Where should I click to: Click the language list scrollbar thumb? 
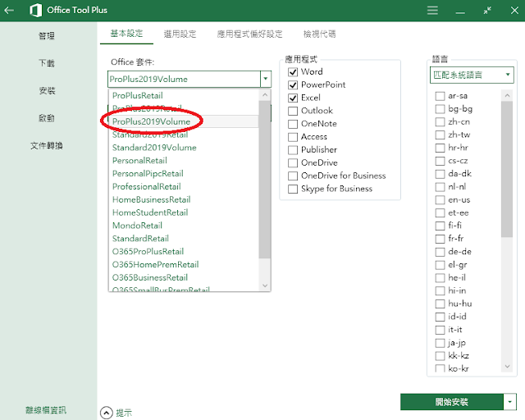507,169
